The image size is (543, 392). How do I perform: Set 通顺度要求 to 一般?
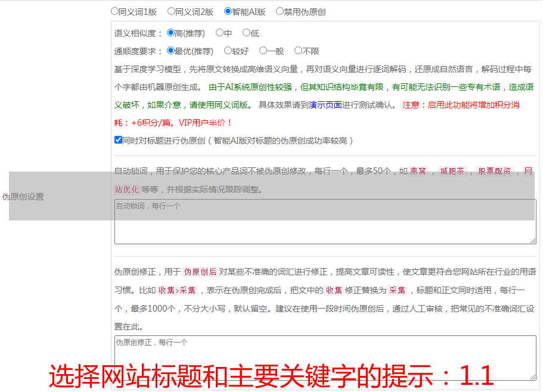263,51
